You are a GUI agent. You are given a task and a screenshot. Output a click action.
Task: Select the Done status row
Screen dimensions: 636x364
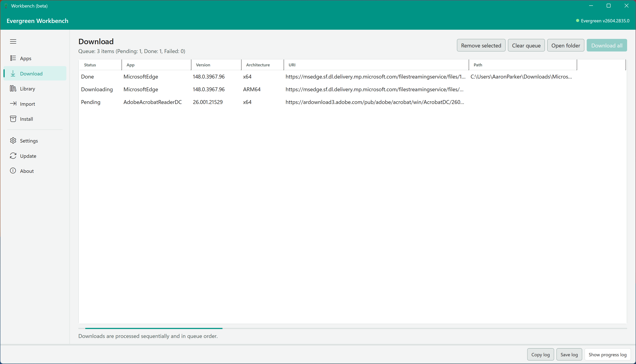[x=353, y=77]
